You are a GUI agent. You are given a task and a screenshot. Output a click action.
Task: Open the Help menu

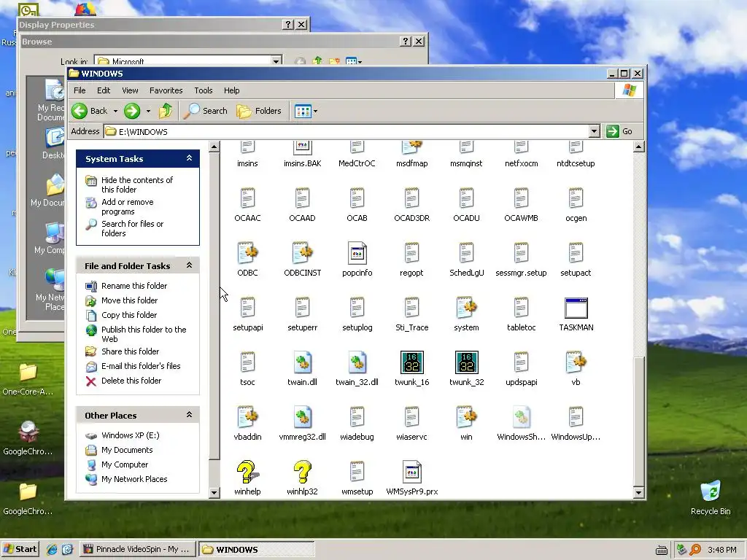tap(231, 90)
